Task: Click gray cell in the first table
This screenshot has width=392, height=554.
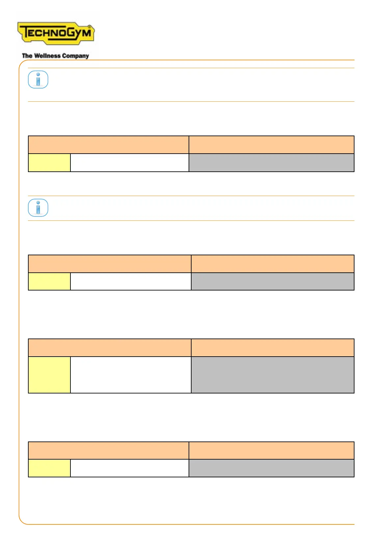Action: (x=271, y=163)
